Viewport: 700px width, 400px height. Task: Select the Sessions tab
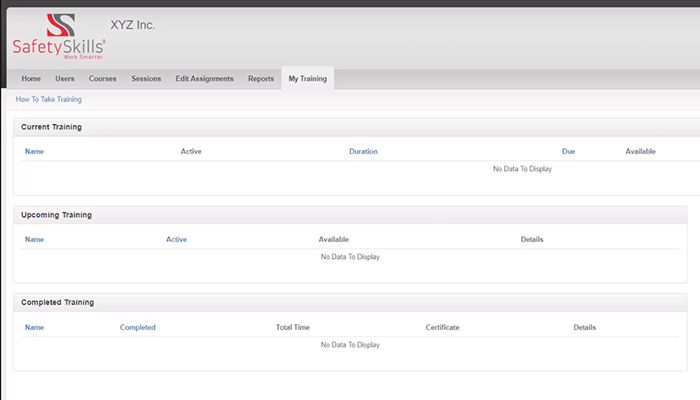[146, 79]
